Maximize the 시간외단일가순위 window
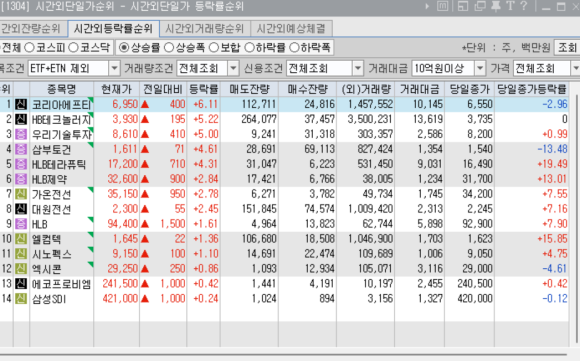 pos(561,7)
